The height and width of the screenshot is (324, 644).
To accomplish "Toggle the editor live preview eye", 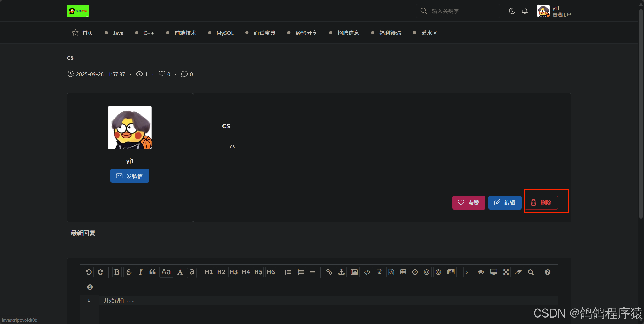I will (x=481, y=272).
